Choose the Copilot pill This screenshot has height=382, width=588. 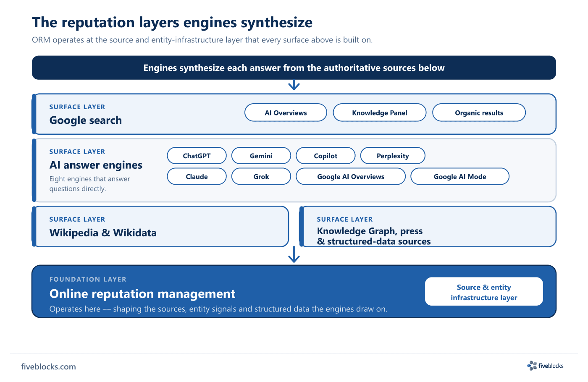325,156
